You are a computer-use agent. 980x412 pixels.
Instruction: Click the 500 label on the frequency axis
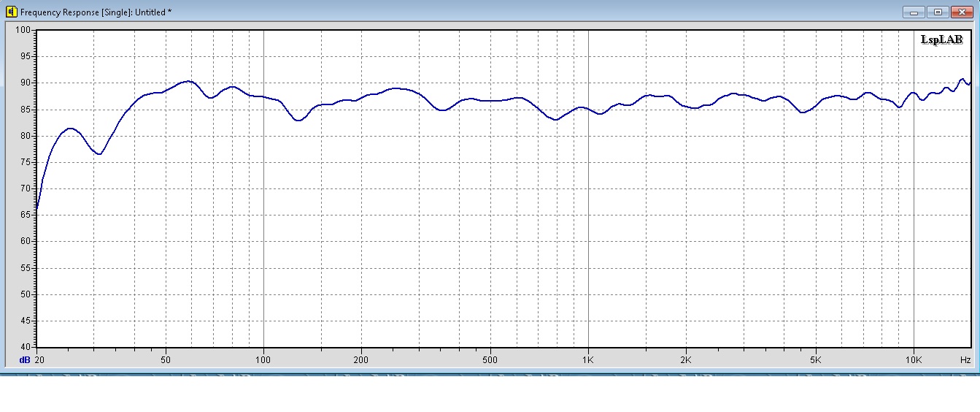(x=490, y=360)
